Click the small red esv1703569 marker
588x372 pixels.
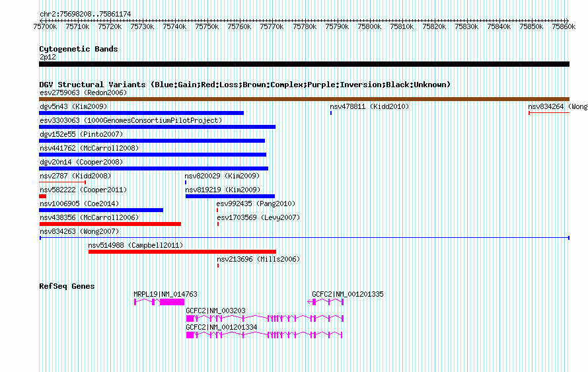tap(218, 224)
